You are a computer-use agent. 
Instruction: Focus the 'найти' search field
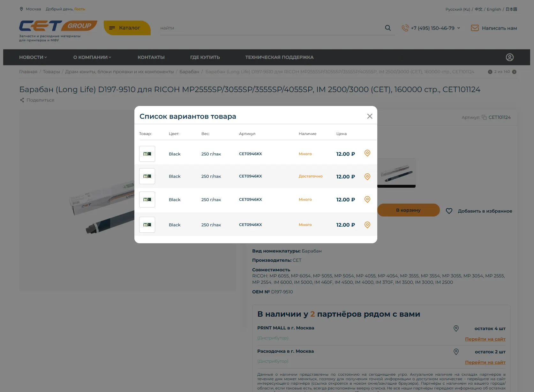point(271,28)
